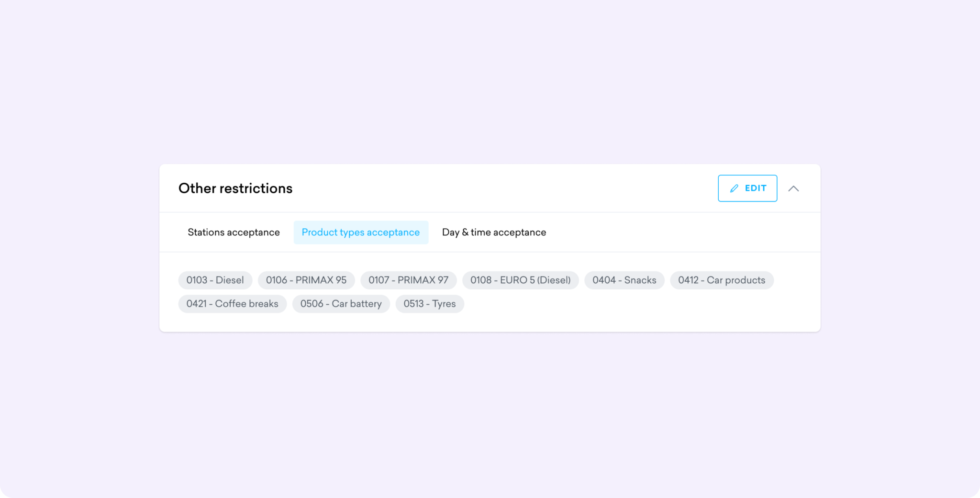
Task: Select the 0404 - Snacks product type
Action: click(x=624, y=280)
